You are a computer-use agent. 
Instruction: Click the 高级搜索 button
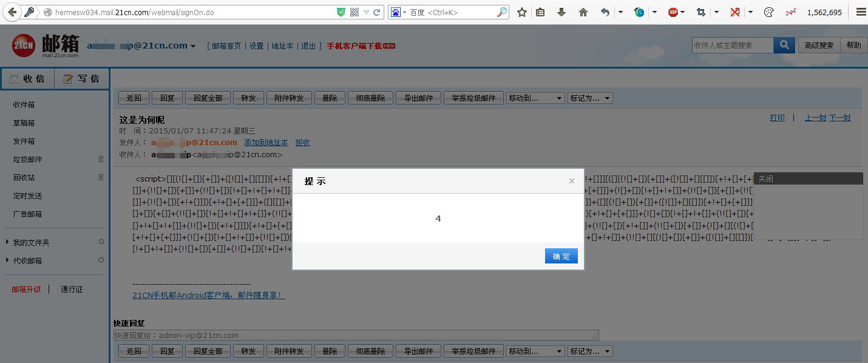(x=819, y=45)
